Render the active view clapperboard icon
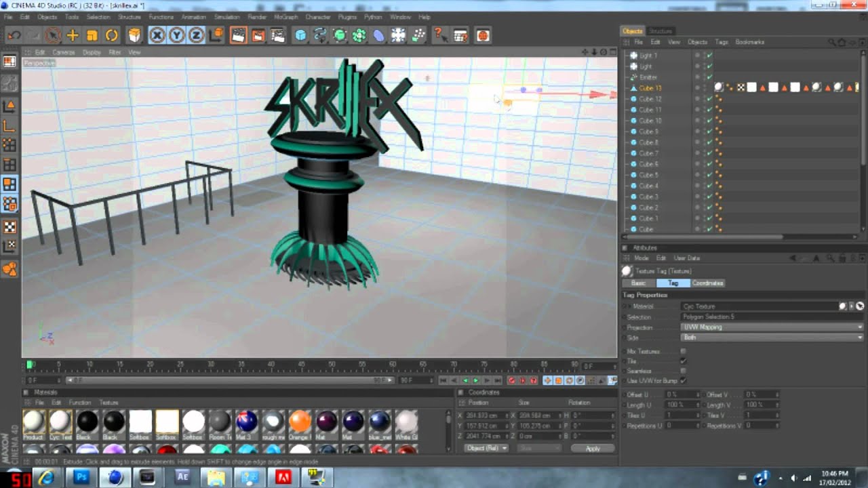 click(x=238, y=35)
